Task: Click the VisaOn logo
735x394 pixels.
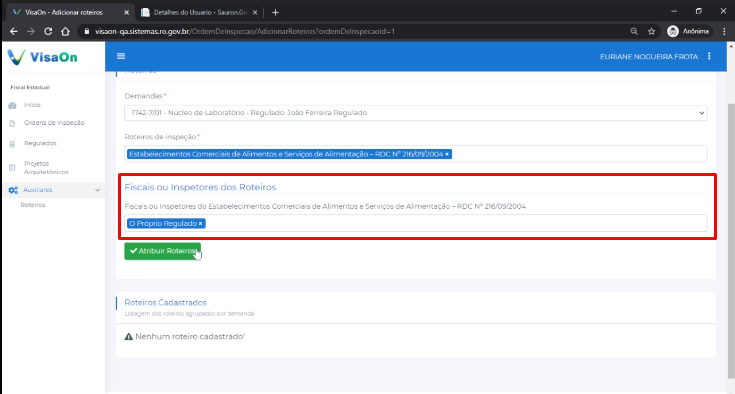Action: 43,57
